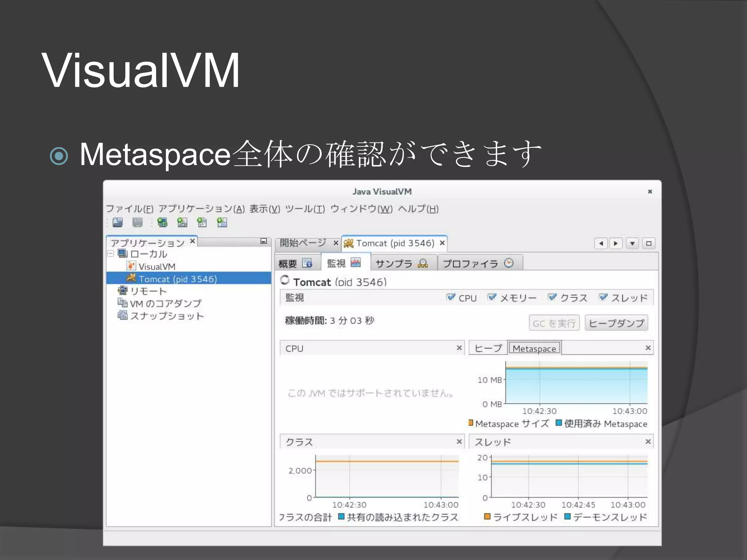747x560 pixels.
Task: Open the 表示(V) menu
Action: pyautogui.click(x=265, y=209)
